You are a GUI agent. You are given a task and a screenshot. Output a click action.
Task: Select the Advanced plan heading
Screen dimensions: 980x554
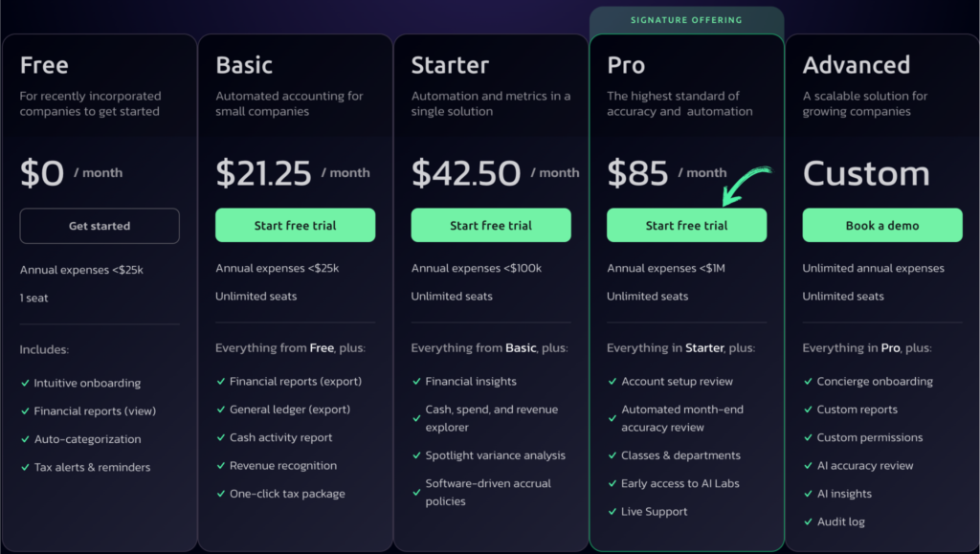[857, 65]
